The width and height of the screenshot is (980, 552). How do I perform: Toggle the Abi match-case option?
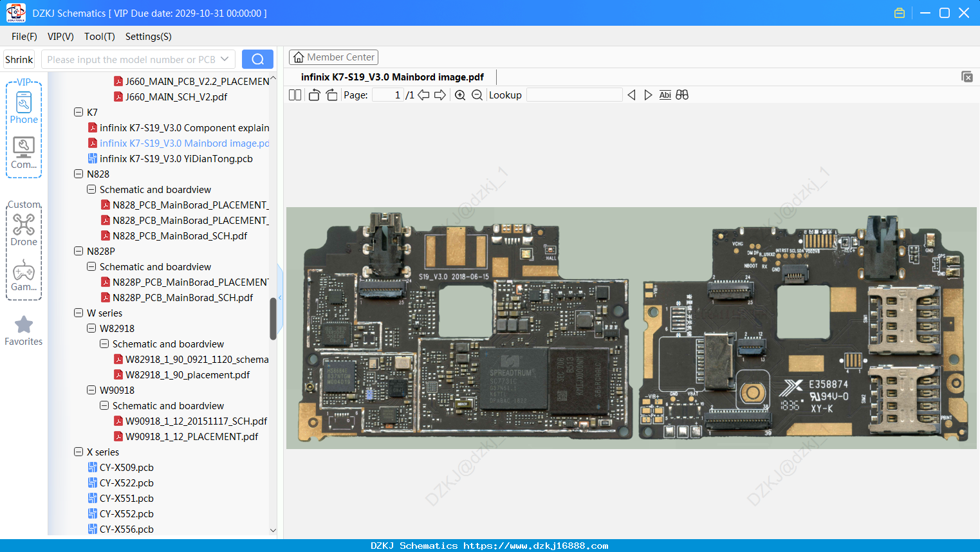tap(665, 95)
